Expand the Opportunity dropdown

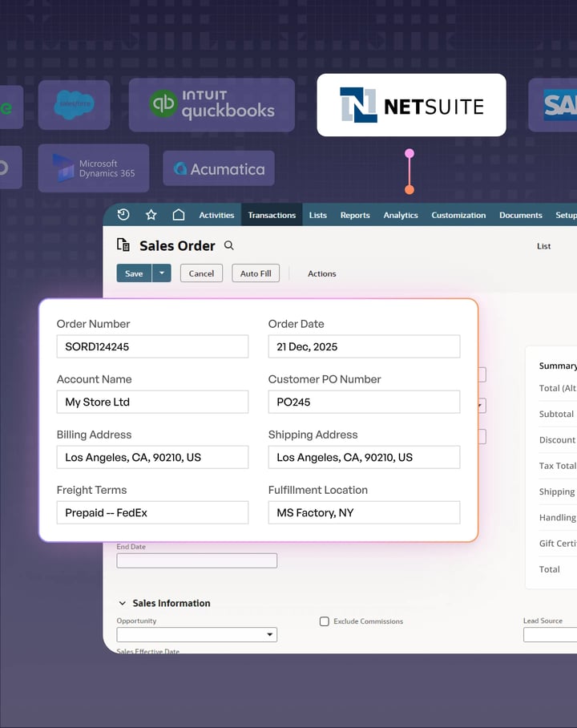pyautogui.click(x=269, y=635)
